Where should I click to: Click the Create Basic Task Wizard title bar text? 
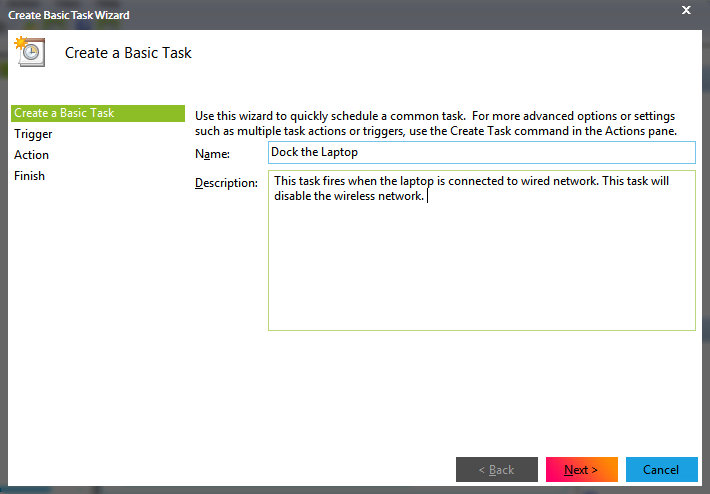[x=69, y=15]
